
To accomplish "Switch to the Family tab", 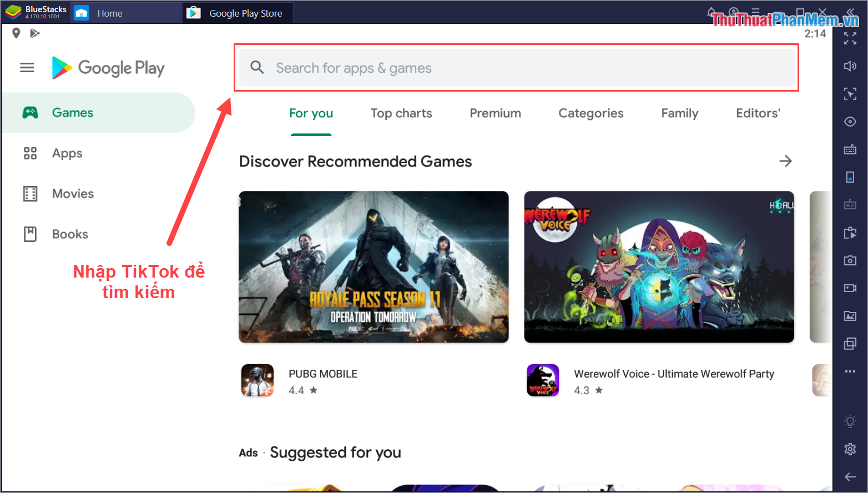I will click(680, 113).
